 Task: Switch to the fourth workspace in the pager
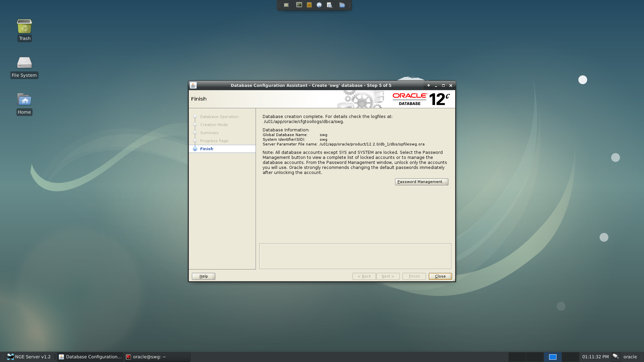coord(571,357)
